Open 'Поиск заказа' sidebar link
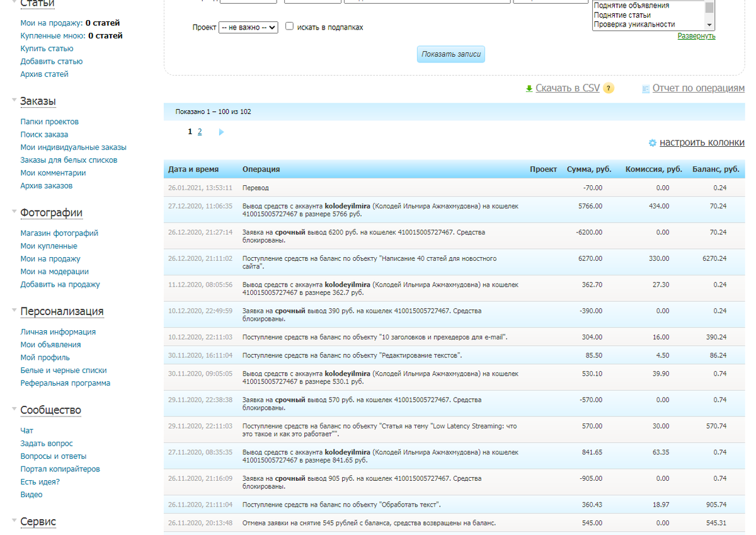The image size is (756, 535). 44,134
